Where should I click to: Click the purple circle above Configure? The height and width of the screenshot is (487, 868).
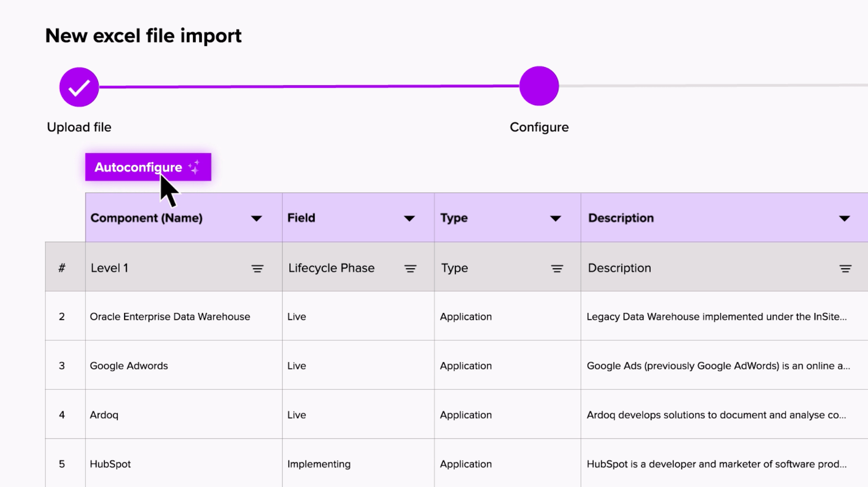[x=539, y=86]
